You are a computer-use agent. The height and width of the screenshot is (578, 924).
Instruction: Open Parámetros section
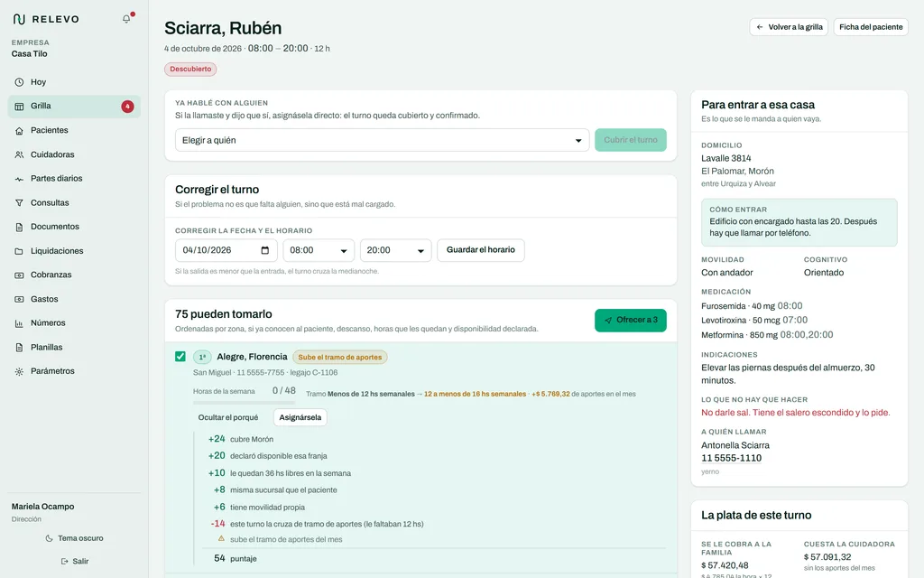pyautogui.click(x=74, y=371)
